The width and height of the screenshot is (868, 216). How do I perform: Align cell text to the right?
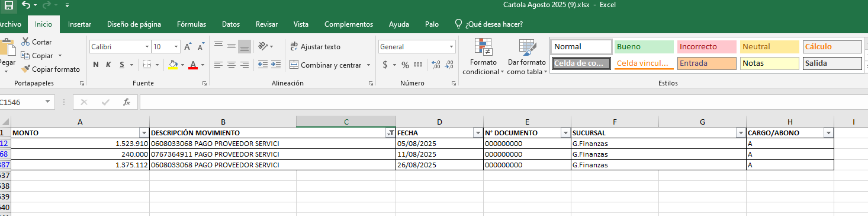tap(244, 65)
